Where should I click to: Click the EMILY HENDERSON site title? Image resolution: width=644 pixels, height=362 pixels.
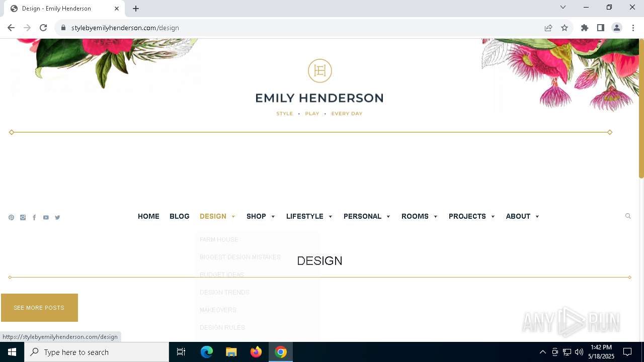coord(319,98)
